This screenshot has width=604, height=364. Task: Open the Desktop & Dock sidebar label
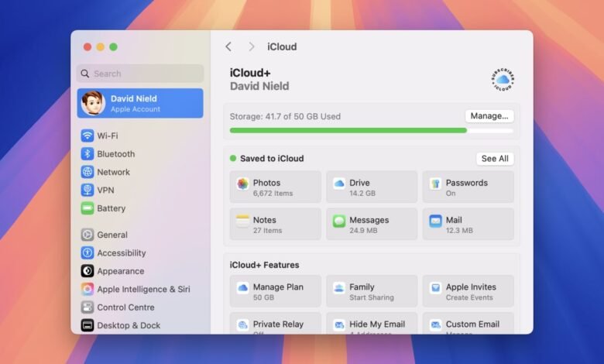click(129, 325)
